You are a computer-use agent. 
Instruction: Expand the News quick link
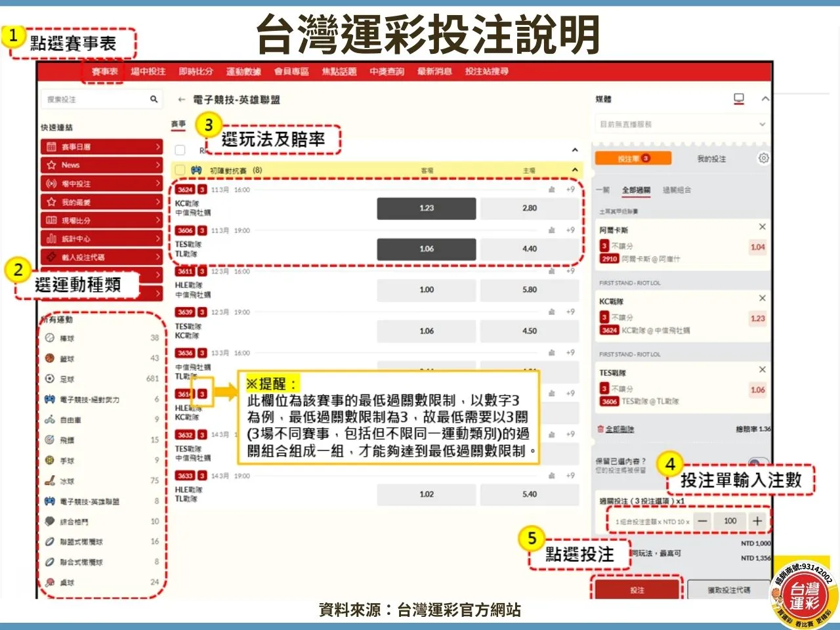click(101, 165)
